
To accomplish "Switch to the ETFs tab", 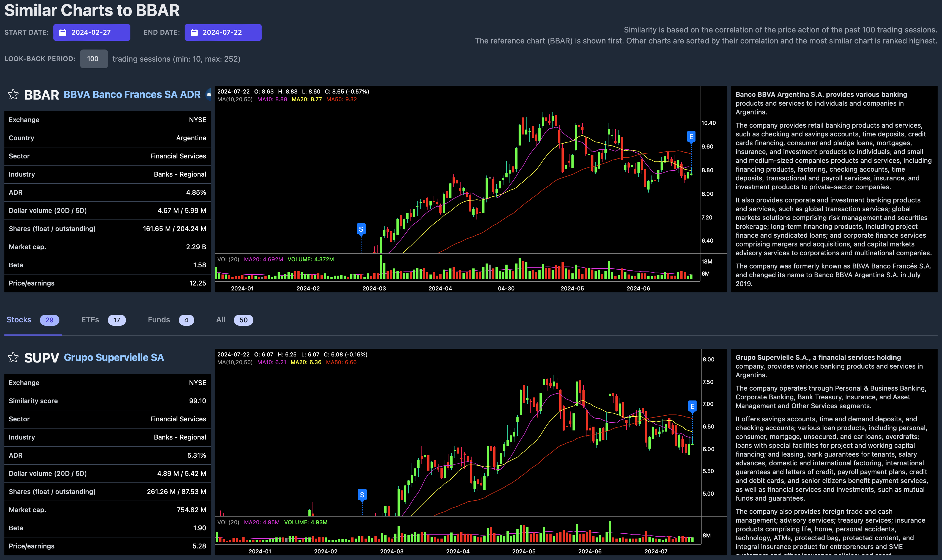I will pyautogui.click(x=103, y=320).
